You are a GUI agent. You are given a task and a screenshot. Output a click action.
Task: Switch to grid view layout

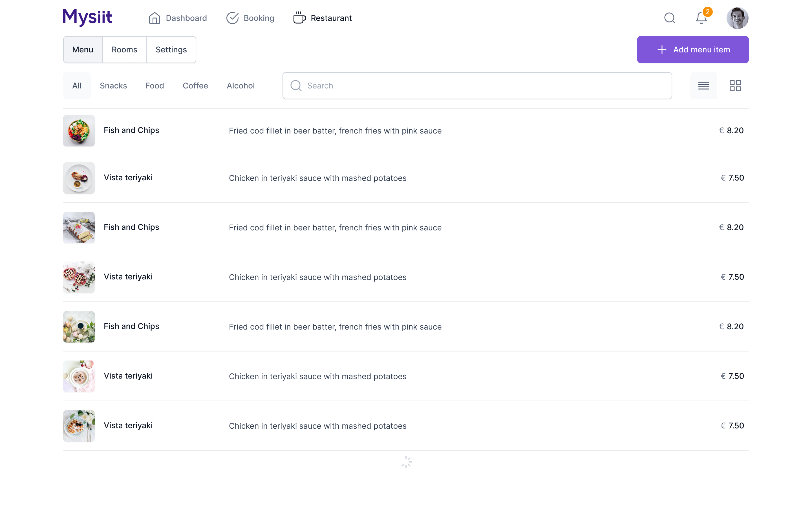(x=735, y=86)
